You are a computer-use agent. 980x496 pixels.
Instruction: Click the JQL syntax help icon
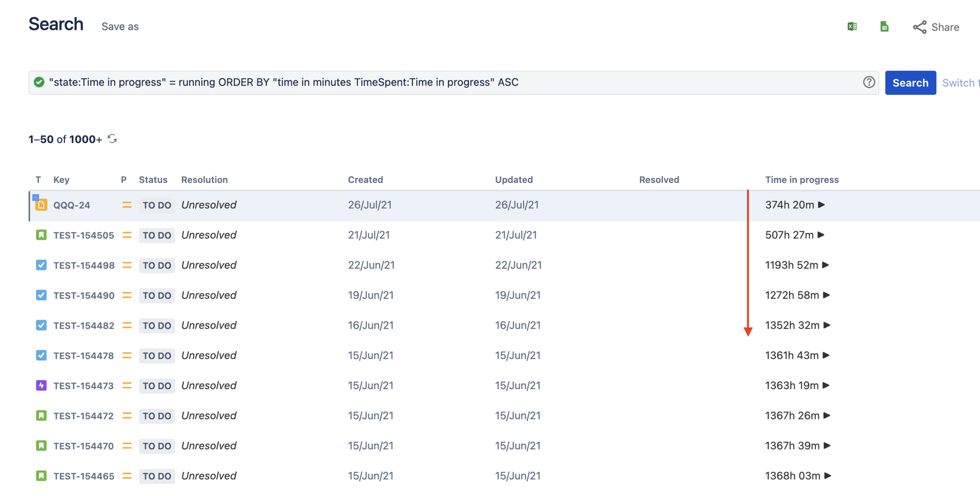pos(869,82)
